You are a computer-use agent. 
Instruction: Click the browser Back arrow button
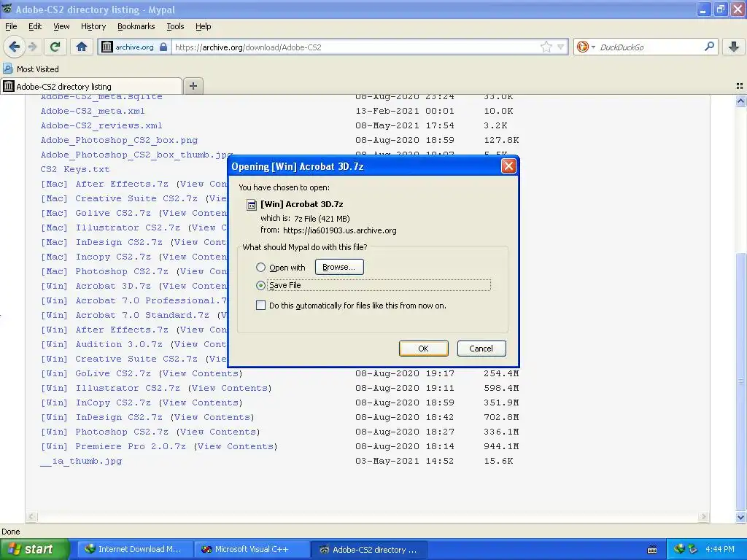point(15,47)
